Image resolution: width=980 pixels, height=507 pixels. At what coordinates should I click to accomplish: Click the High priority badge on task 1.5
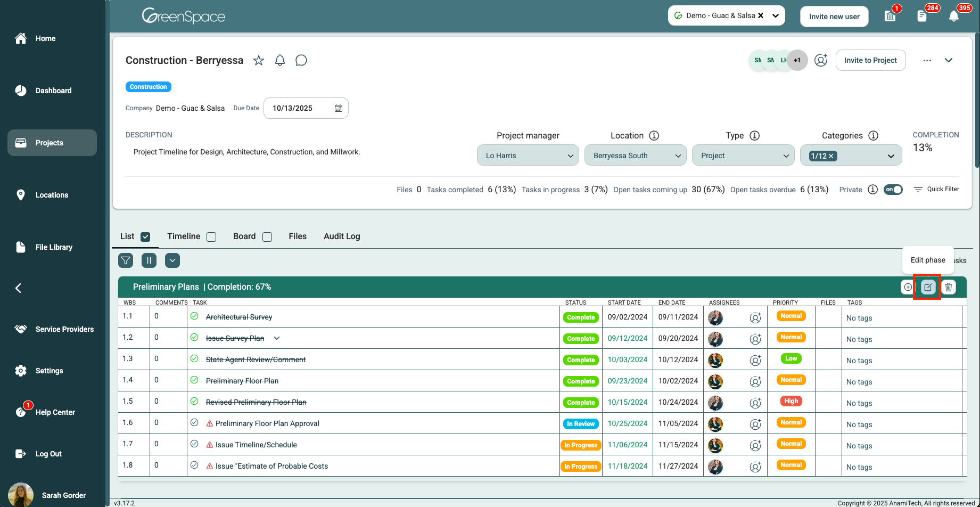pos(791,401)
